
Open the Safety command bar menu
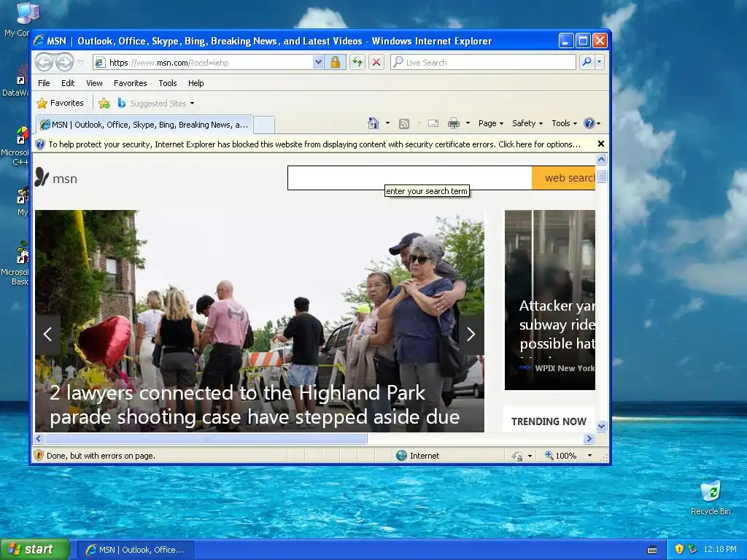(x=527, y=123)
